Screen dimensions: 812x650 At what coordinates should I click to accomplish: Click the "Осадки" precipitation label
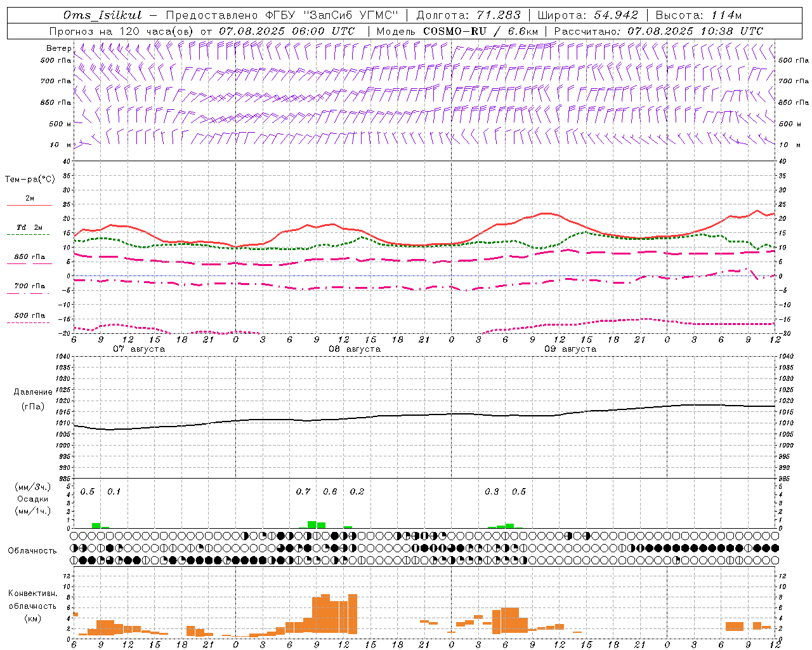pyautogui.click(x=33, y=500)
